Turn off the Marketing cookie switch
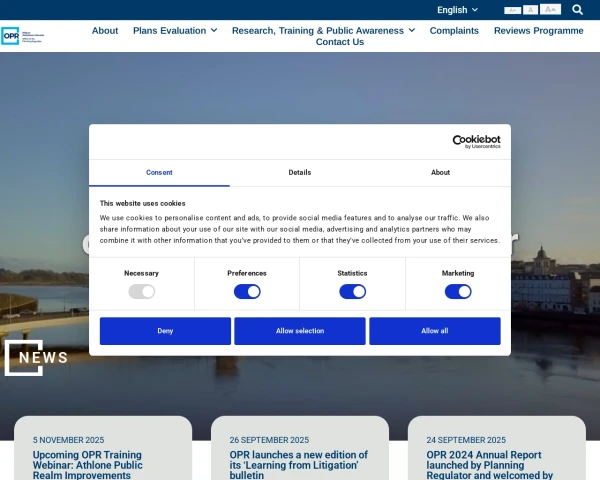600x480 pixels. tap(458, 292)
